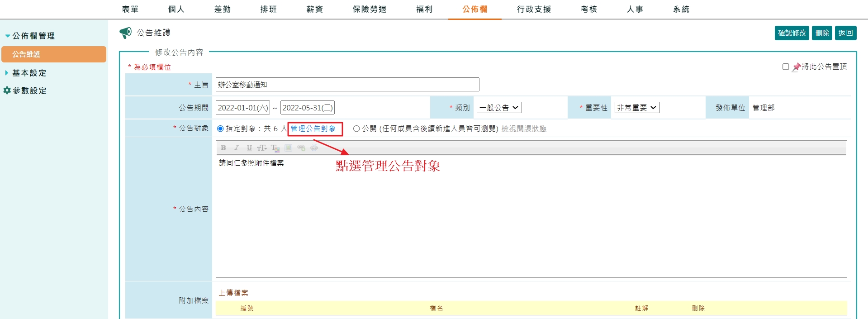Insert an image via the editor toolbar
Image resolution: width=868 pixels, height=319 pixels.
click(x=289, y=148)
